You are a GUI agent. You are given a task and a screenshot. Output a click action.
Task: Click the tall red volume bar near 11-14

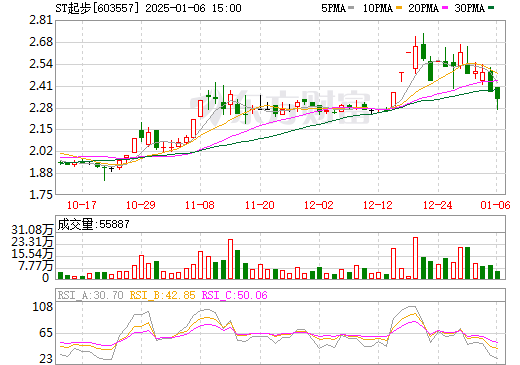(x=230, y=259)
